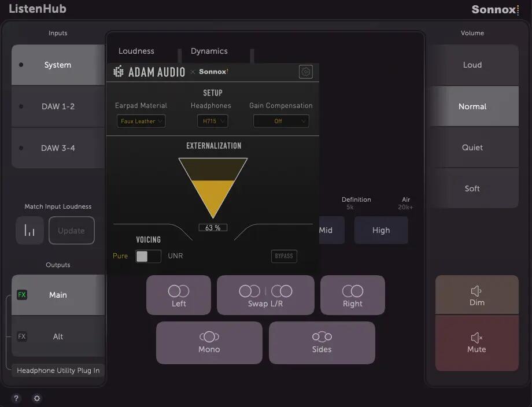Click the Match Input Loudness meter icon

coord(29,231)
